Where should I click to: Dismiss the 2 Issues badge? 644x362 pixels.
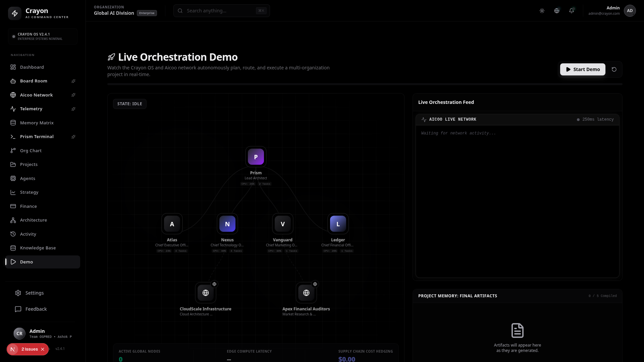point(43,349)
